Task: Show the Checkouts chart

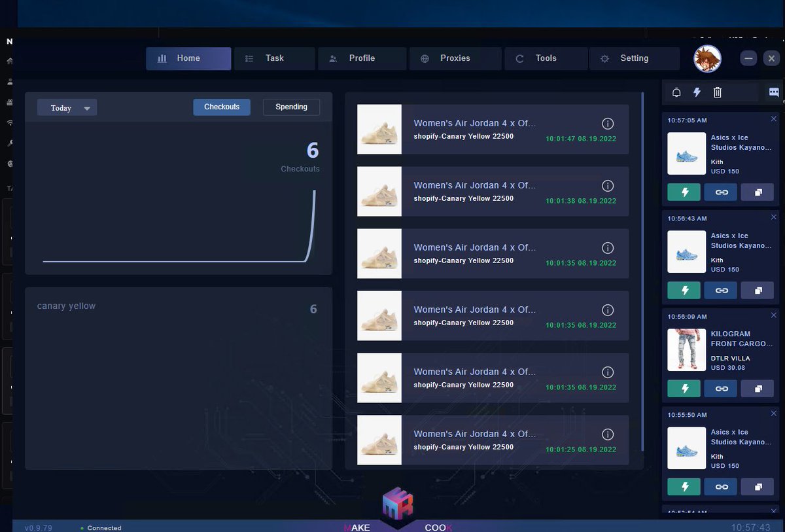Action: pyautogui.click(x=222, y=107)
